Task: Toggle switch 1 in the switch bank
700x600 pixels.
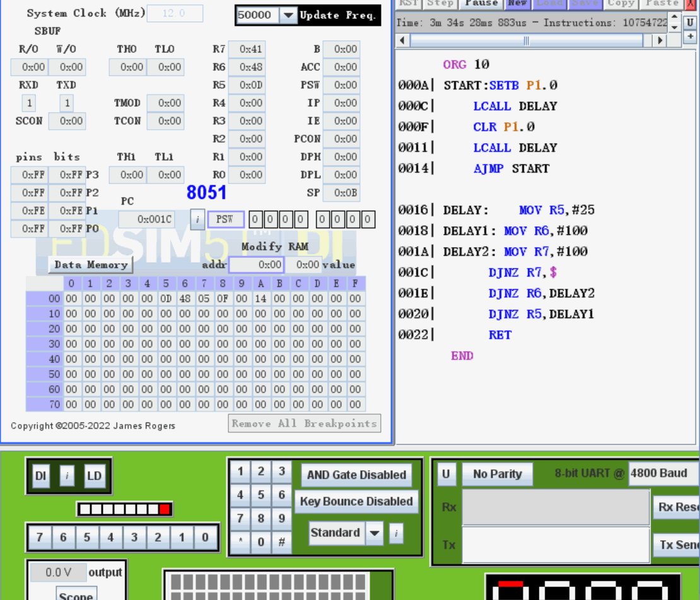Action: [181, 538]
